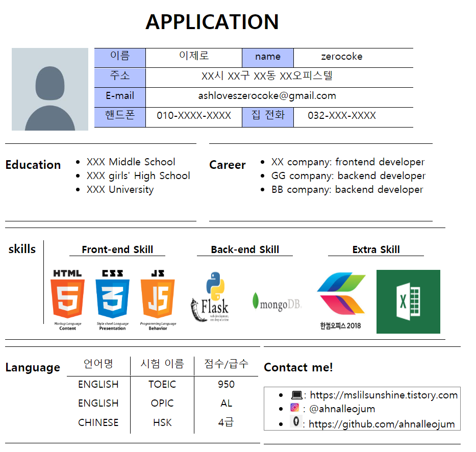Click the HTML5 logo
Viewport: 476px width, 452px height.
click(x=67, y=300)
